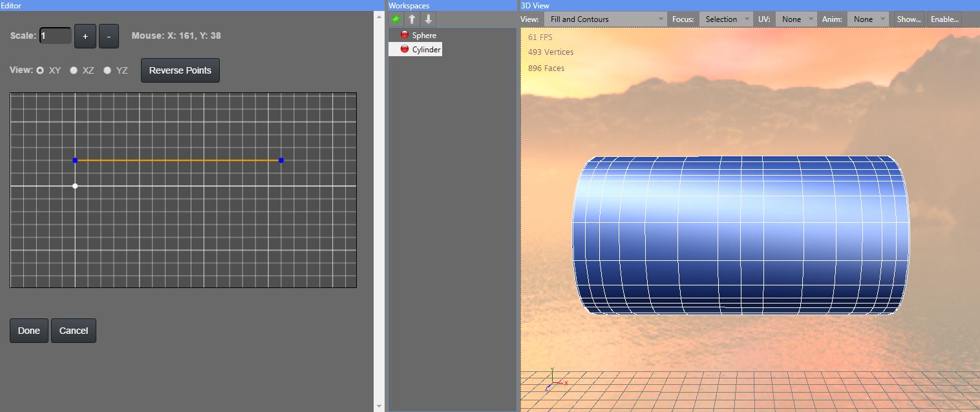
Task: Click Done to confirm the edit
Action: (x=29, y=331)
